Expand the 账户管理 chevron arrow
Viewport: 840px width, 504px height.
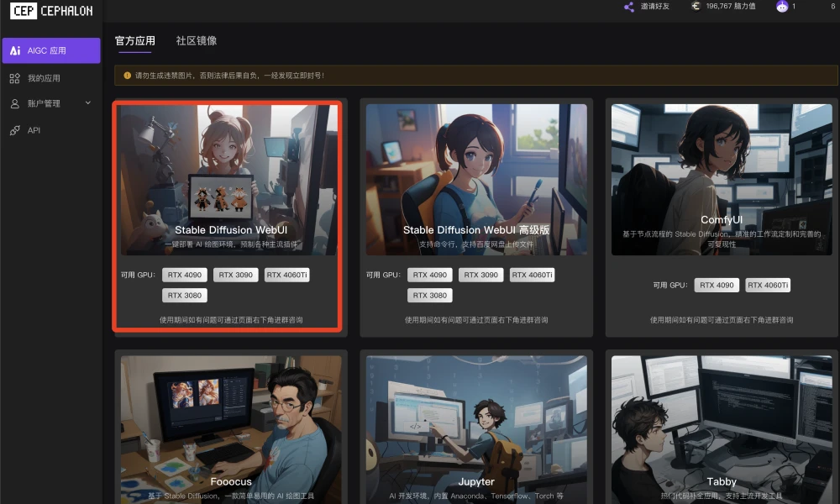click(88, 103)
